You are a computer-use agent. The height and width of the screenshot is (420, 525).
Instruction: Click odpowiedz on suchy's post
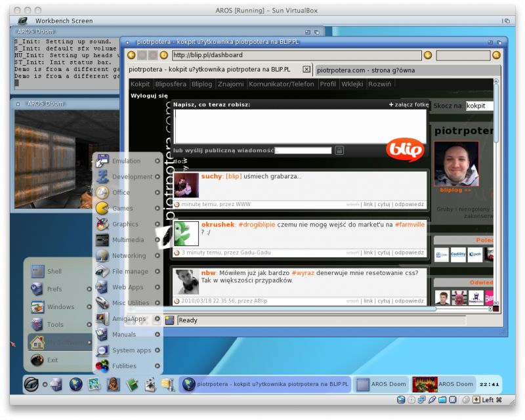(409, 204)
